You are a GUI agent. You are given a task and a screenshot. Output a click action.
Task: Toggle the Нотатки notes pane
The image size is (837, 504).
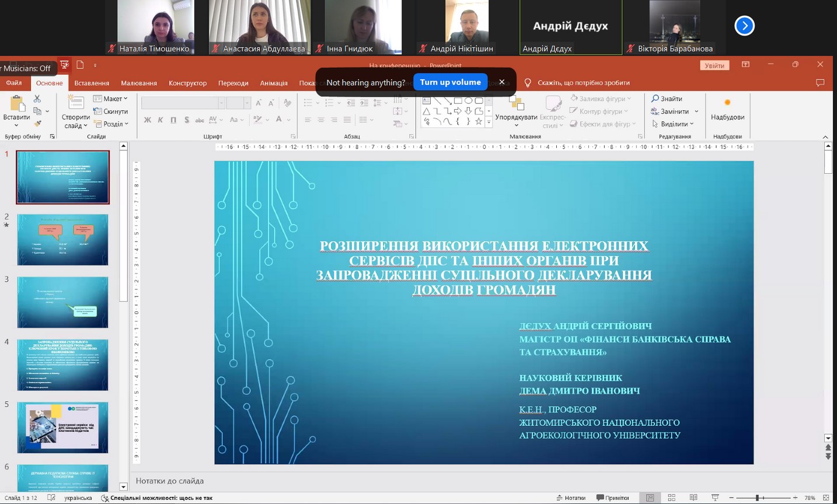[x=570, y=498]
